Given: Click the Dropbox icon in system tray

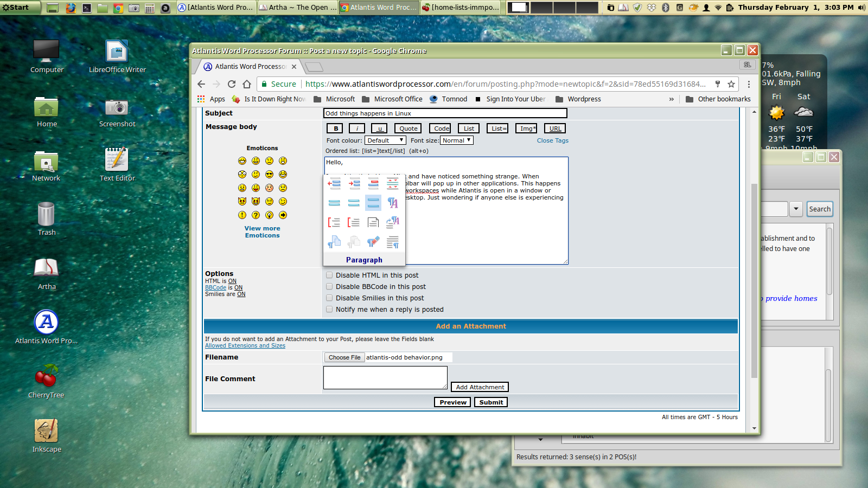Looking at the screenshot, I should [652, 8].
